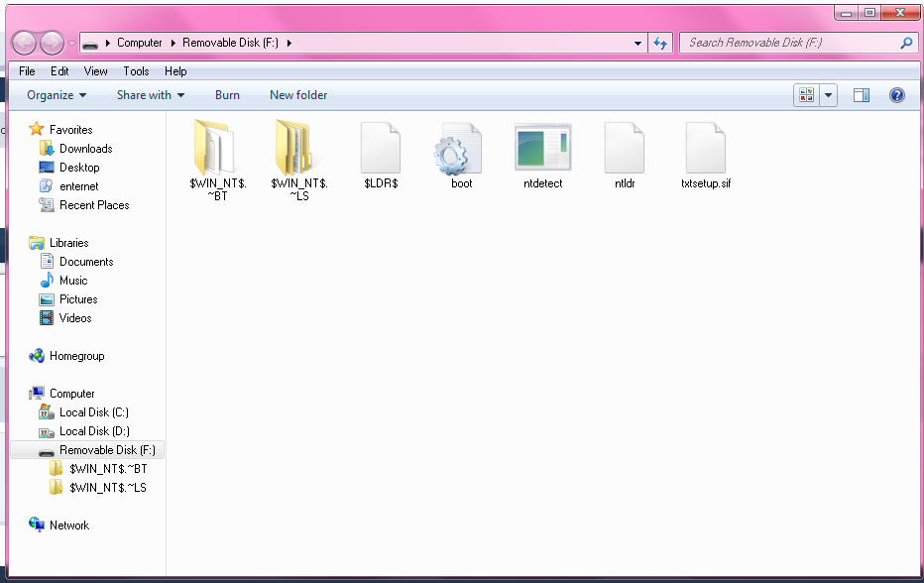Open the Share with dropdown

tap(151, 95)
